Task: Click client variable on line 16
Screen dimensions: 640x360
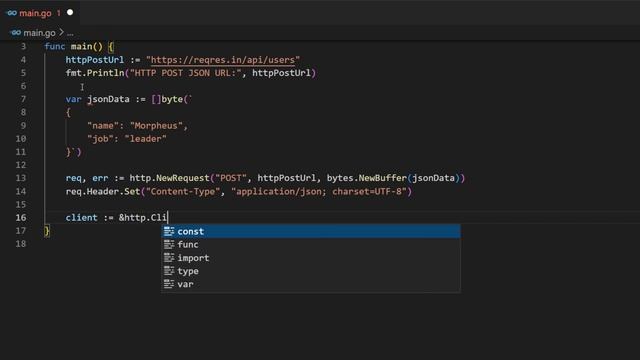Action: point(82,218)
